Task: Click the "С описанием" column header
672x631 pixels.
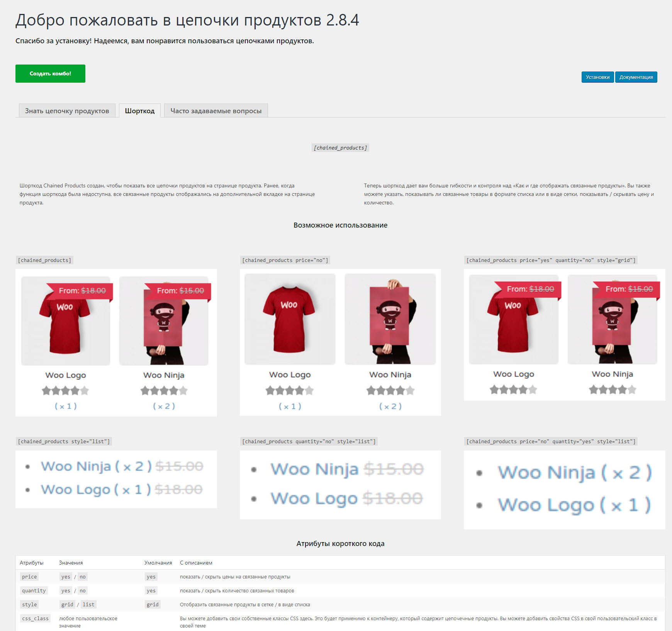Action: coord(196,563)
